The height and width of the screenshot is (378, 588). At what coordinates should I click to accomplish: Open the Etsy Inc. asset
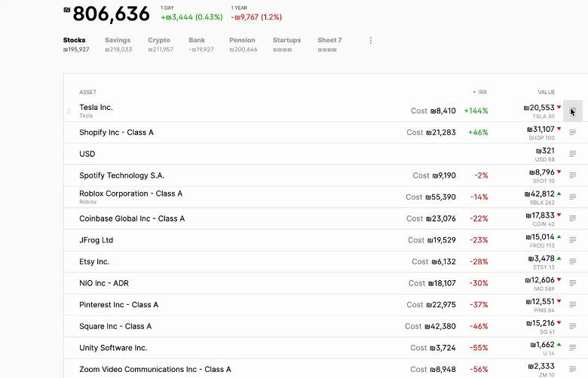coord(94,261)
